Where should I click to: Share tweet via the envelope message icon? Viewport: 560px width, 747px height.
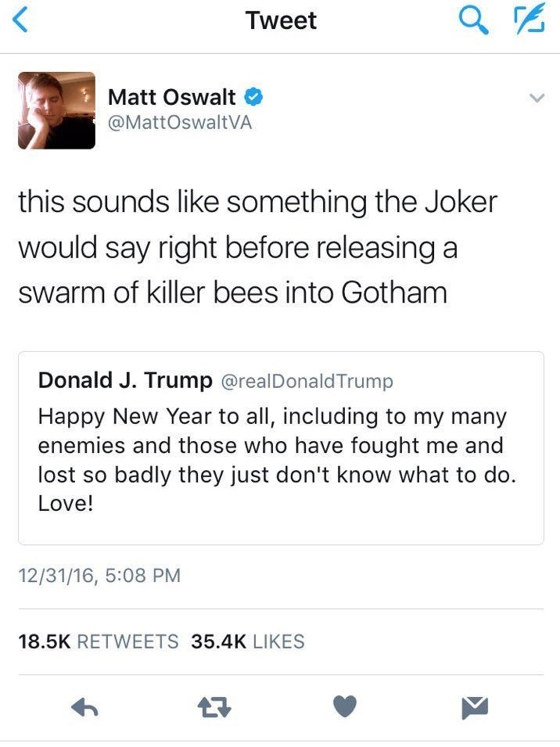473,708
